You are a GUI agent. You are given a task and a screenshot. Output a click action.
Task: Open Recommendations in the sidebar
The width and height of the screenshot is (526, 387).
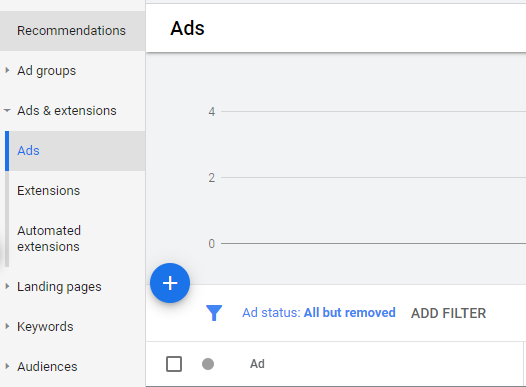point(71,31)
